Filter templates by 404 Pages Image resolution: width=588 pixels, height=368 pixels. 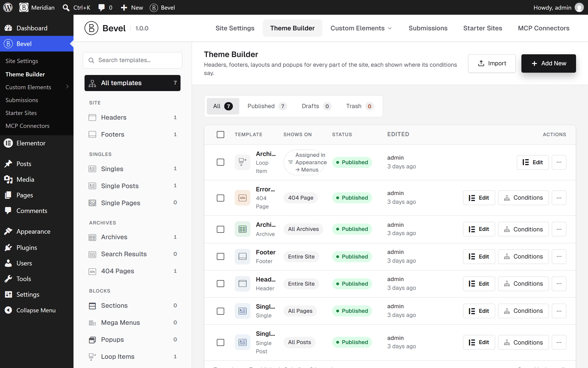pos(133,271)
